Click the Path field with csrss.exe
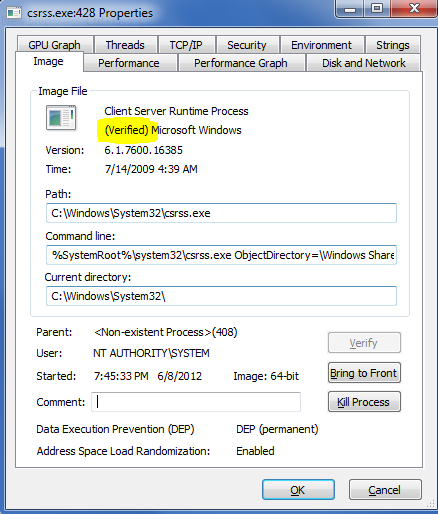 pyautogui.click(x=221, y=213)
